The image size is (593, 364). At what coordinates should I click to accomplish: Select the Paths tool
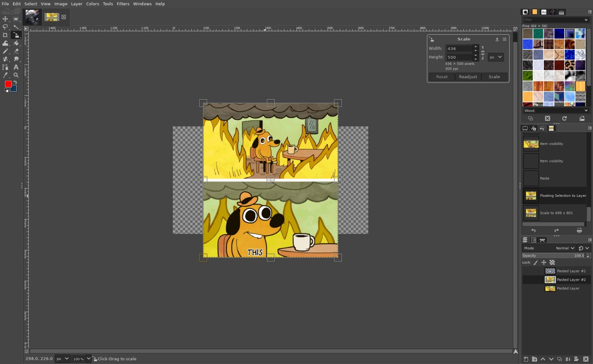pos(6,67)
